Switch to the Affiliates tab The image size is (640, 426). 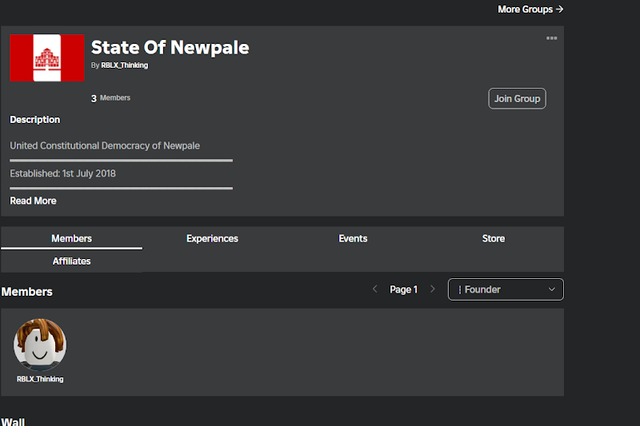point(71,261)
